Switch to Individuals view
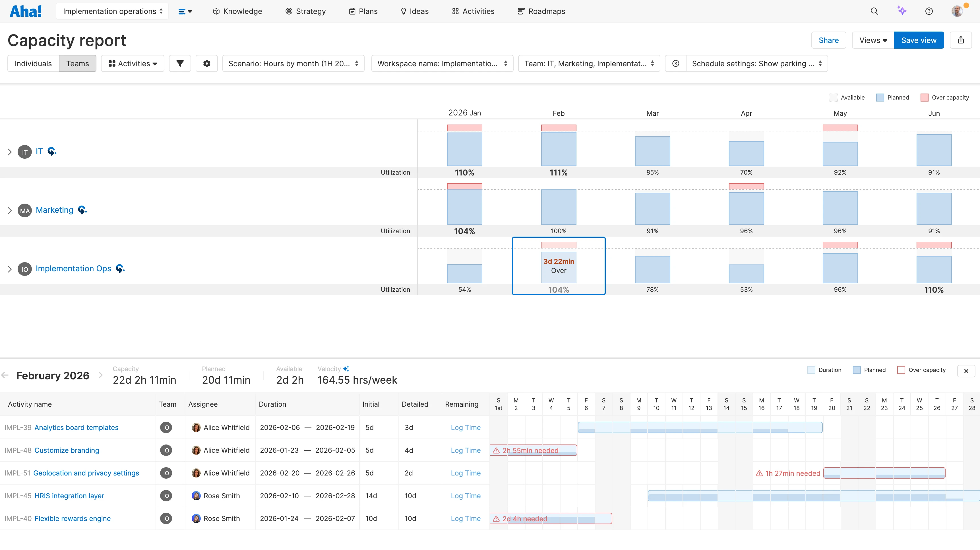 33,63
